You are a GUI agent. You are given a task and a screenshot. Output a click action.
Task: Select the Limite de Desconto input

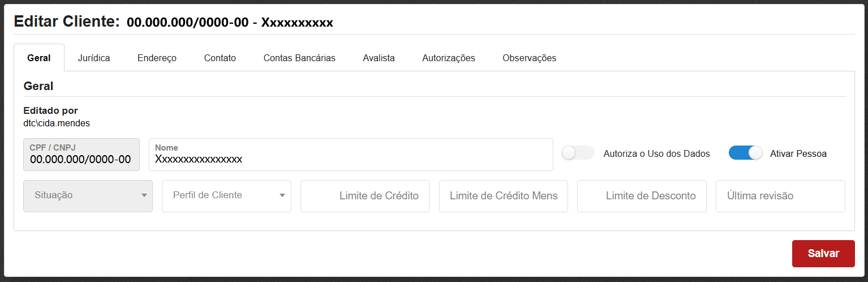click(x=642, y=196)
